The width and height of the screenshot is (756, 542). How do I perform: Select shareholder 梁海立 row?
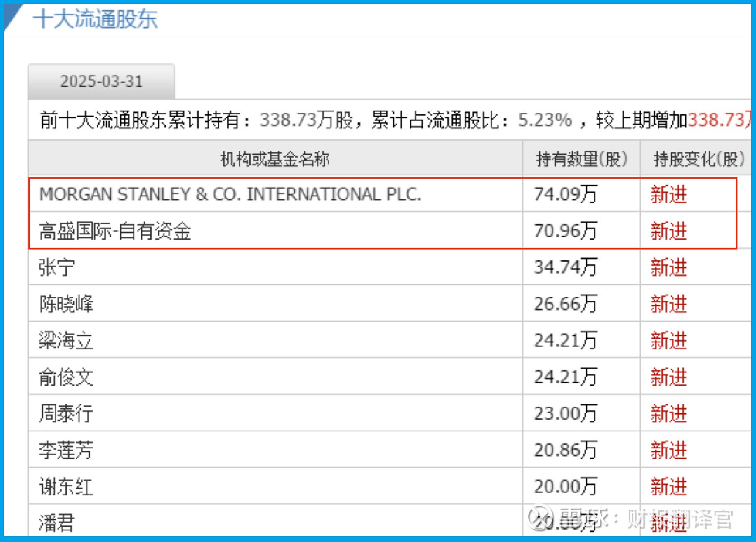pos(66,340)
